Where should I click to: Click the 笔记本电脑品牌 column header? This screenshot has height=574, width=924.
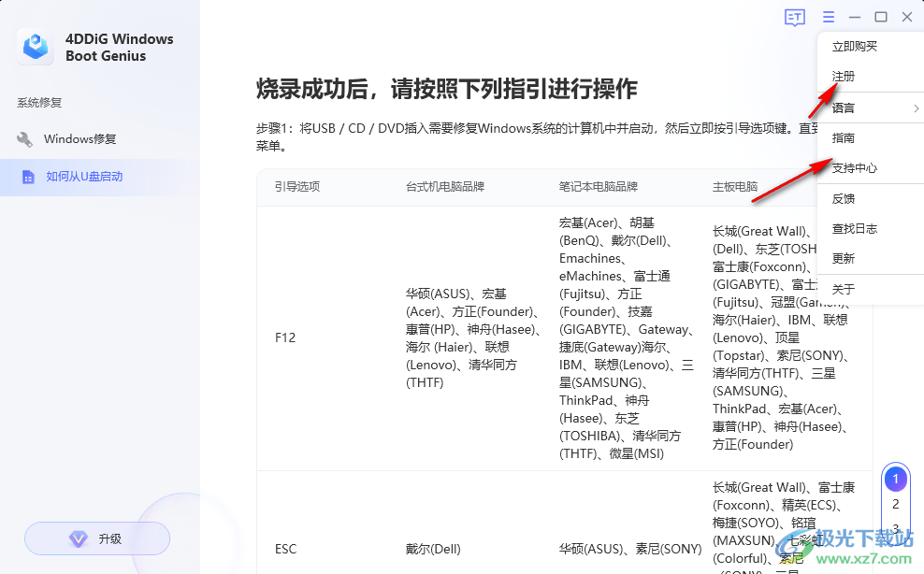pyautogui.click(x=599, y=187)
